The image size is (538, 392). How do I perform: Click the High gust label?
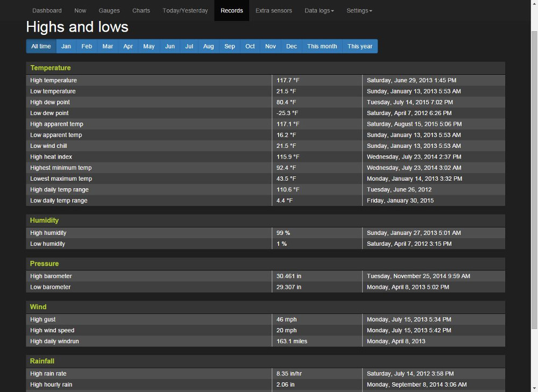pos(43,319)
